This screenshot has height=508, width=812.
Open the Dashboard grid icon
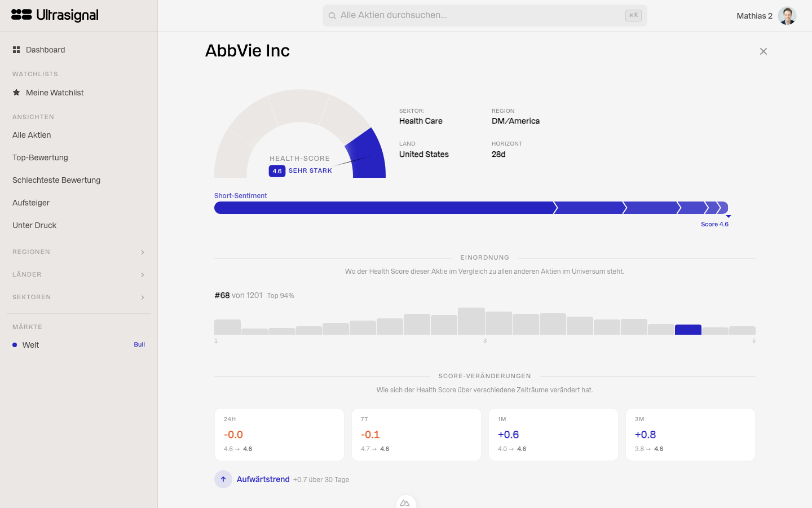pyautogui.click(x=16, y=50)
